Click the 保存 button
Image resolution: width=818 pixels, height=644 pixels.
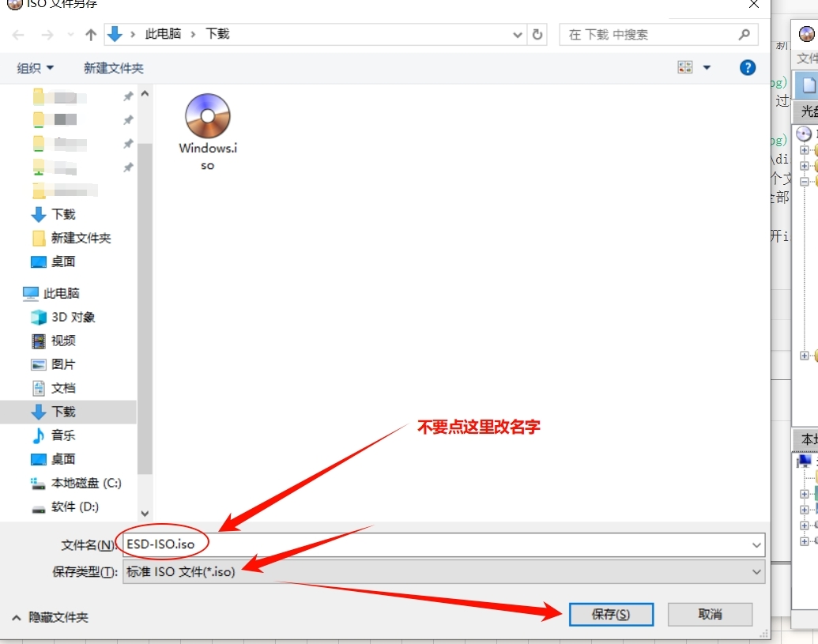tap(611, 614)
